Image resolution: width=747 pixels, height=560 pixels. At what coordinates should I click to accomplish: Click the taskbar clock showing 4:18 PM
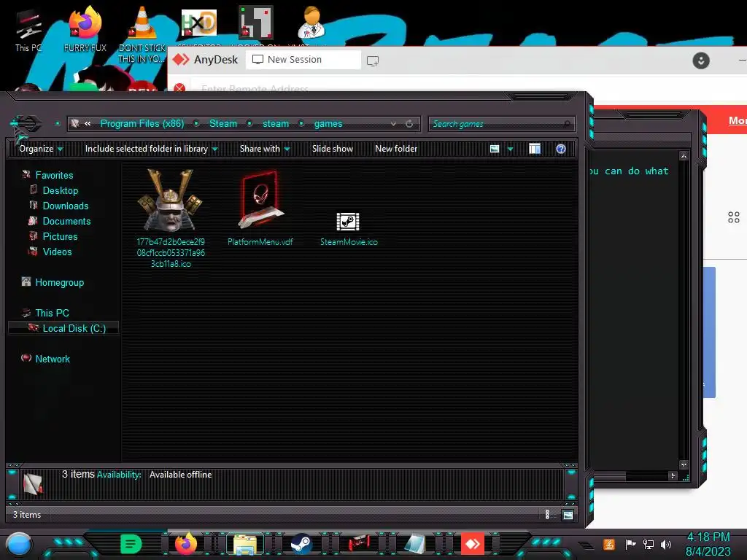click(x=708, y=544)
